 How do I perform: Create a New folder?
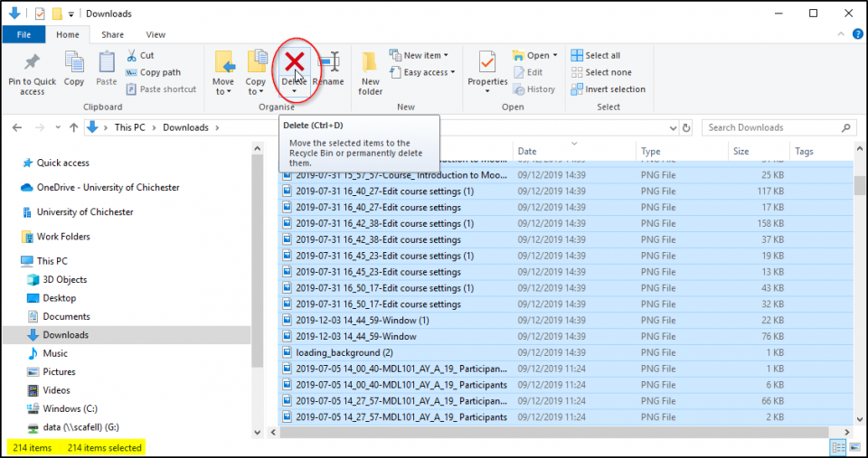[x=371, y=72]
